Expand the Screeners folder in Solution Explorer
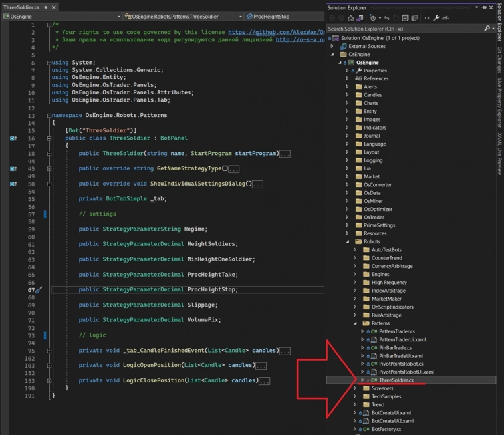504x435 pixels. pos(356,388)
